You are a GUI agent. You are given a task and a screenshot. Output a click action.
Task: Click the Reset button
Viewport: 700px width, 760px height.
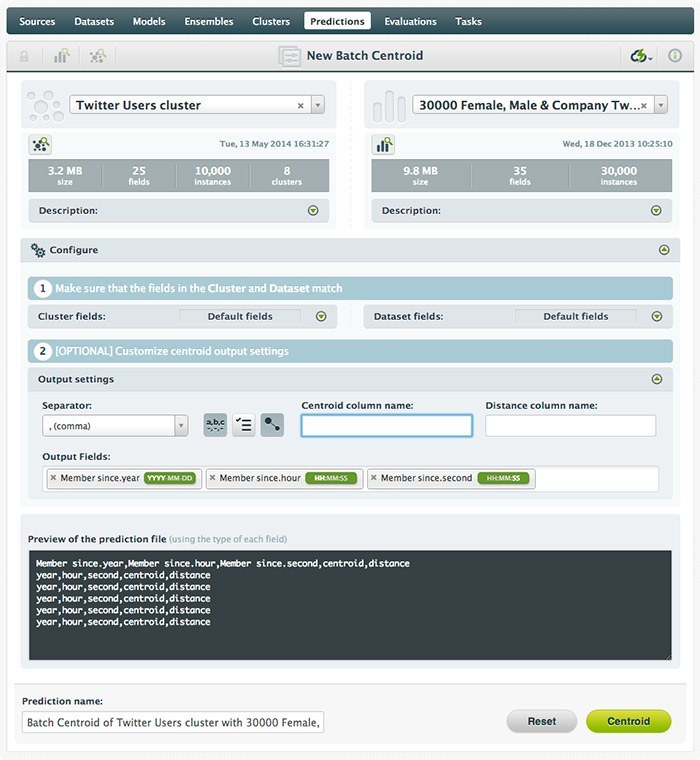pos(541,721)
